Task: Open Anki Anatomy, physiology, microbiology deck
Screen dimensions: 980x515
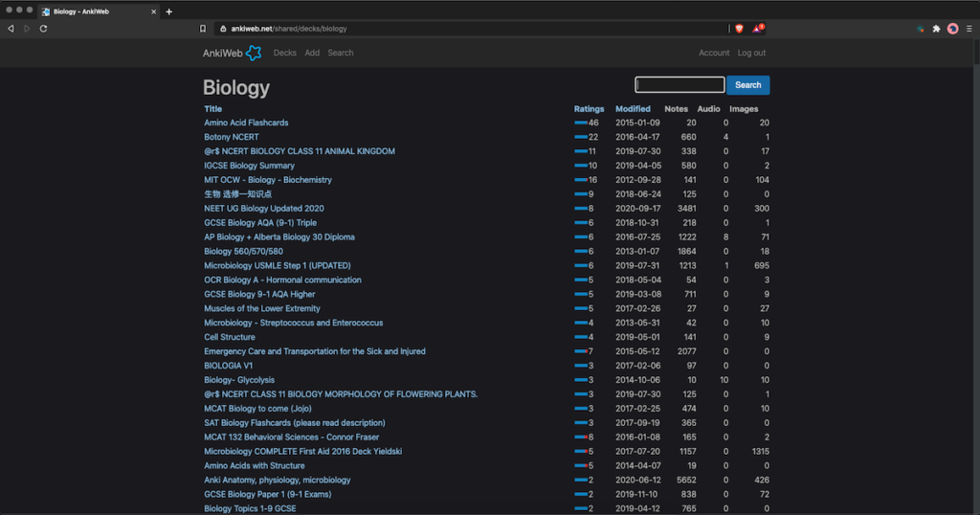Action: [x=277, y=480]
